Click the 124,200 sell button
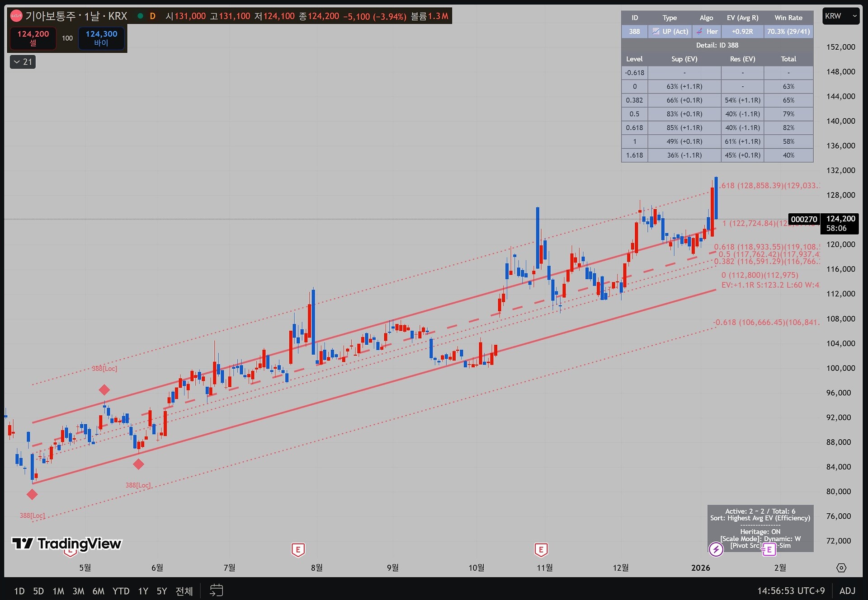The image size is (868, 600). (33, 38)
